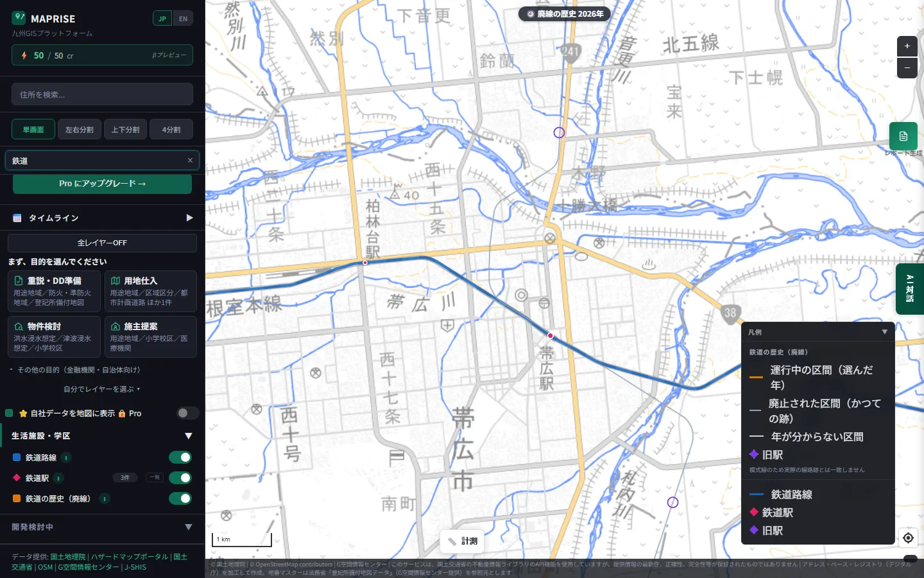Click the old-station circle marker near 札内川
This screenshot has width=924, height=578.
[x=672, y=502]
